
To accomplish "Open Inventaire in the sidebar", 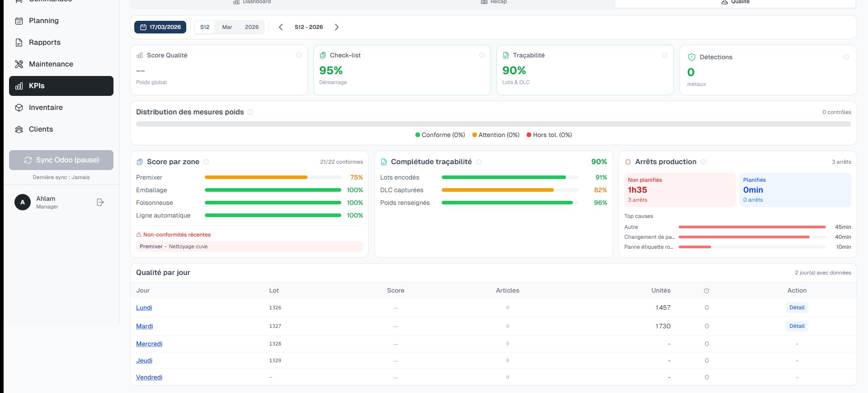I will click(46, 108).
